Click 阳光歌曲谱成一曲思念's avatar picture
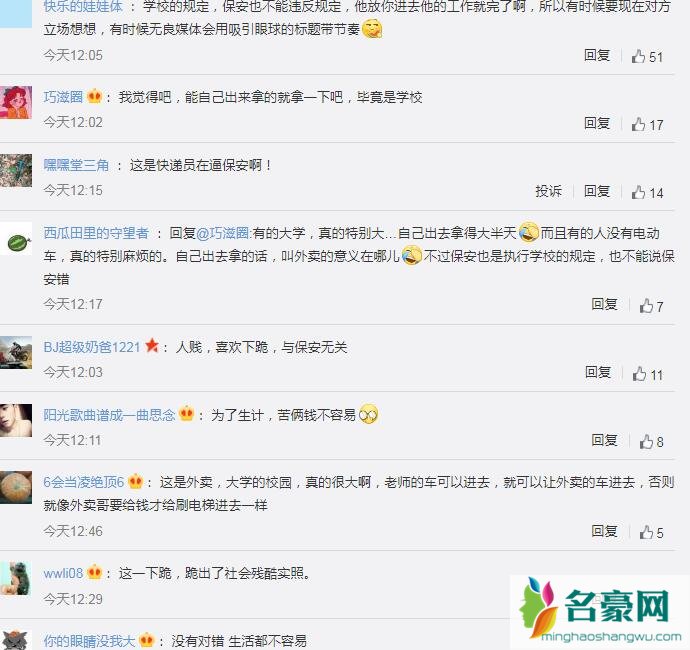This screenshot has height=650, width=690. [16, 420]
